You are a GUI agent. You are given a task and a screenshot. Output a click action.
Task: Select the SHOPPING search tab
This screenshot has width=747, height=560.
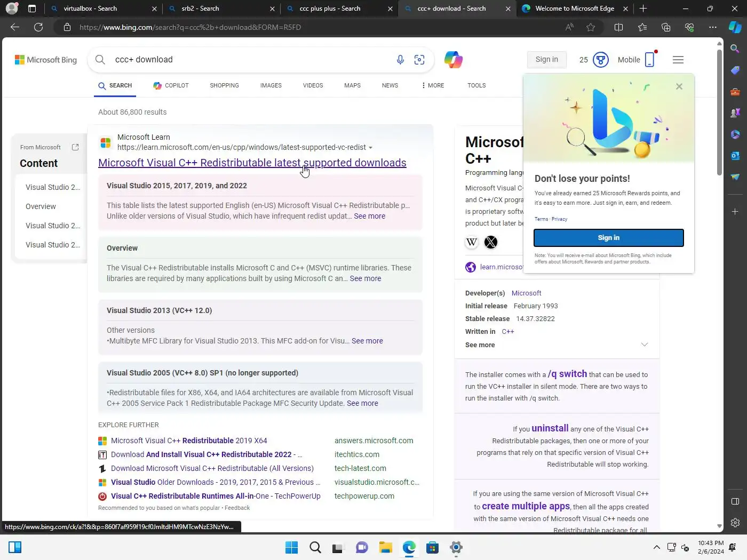pyautogui.click(x=224, y=85)
